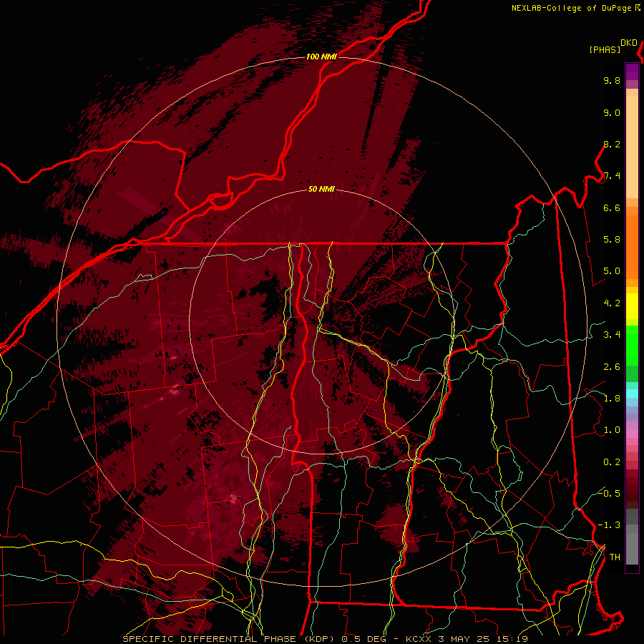The width and height of the screenshot is (644, 644).
Task: Click the orange segment of the color bar
Action: pyautogui.click(x=632, y=248)
